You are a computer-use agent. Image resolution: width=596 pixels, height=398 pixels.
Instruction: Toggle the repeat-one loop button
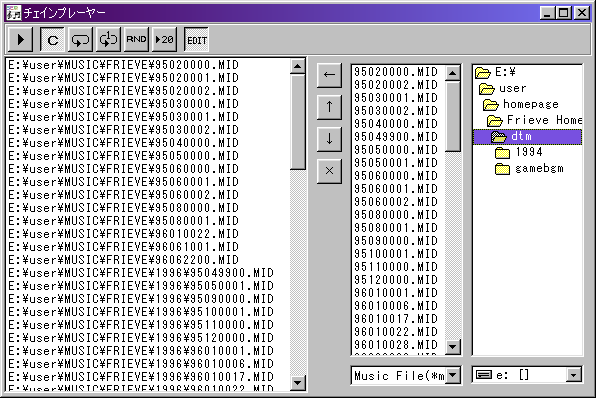pos(108,39)
